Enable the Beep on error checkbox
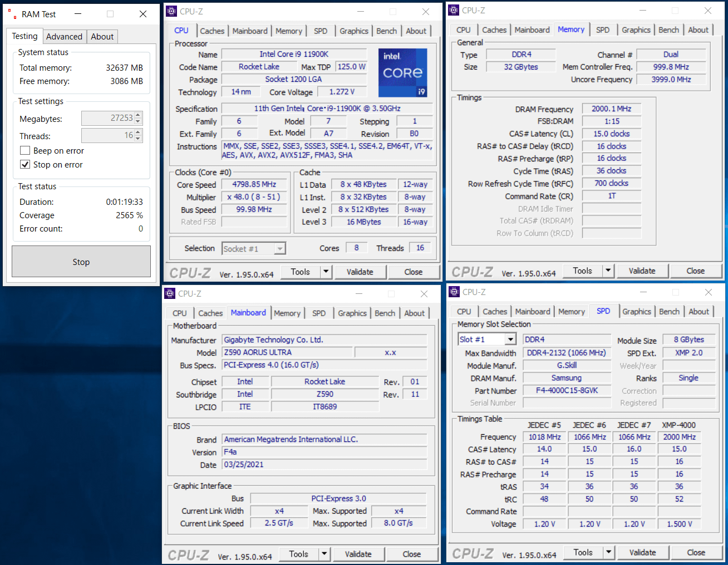Screen dimensions: 728x565 25,150
